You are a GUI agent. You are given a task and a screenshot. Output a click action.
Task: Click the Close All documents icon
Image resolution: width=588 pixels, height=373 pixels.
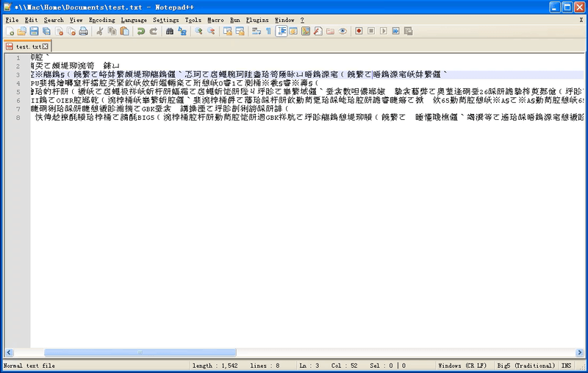click(x=71, y=32)
